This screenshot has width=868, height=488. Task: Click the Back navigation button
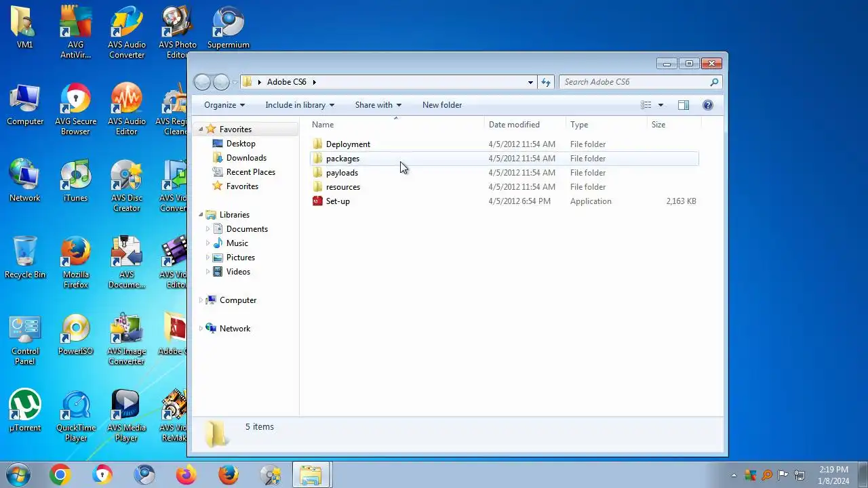(202, 82)
